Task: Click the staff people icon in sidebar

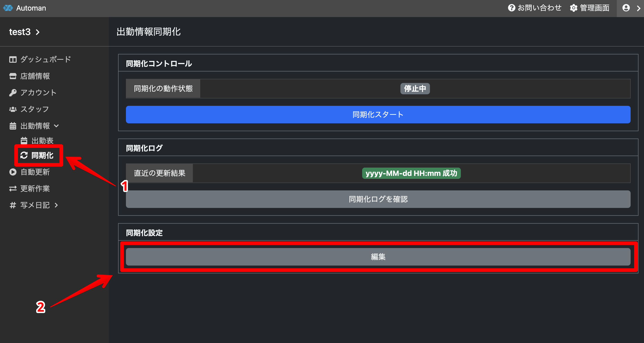Action: coord(13,109)
